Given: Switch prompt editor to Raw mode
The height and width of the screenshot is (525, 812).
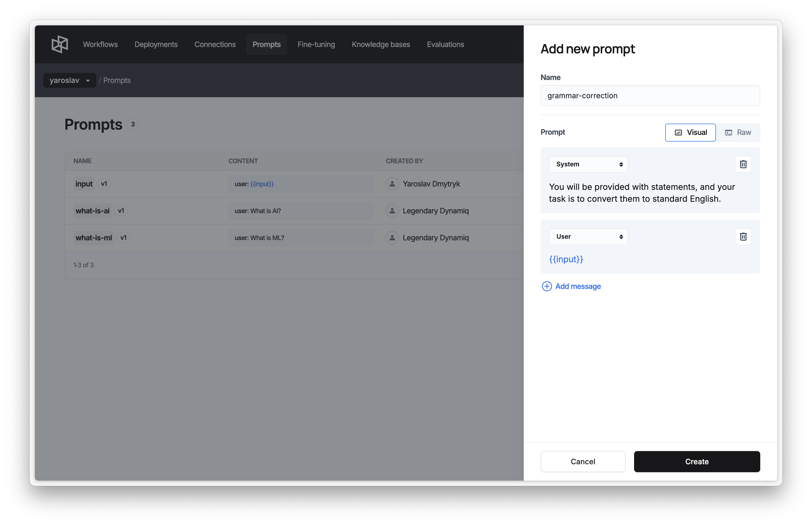Looking at the screenshot, I should pos(738,133).
